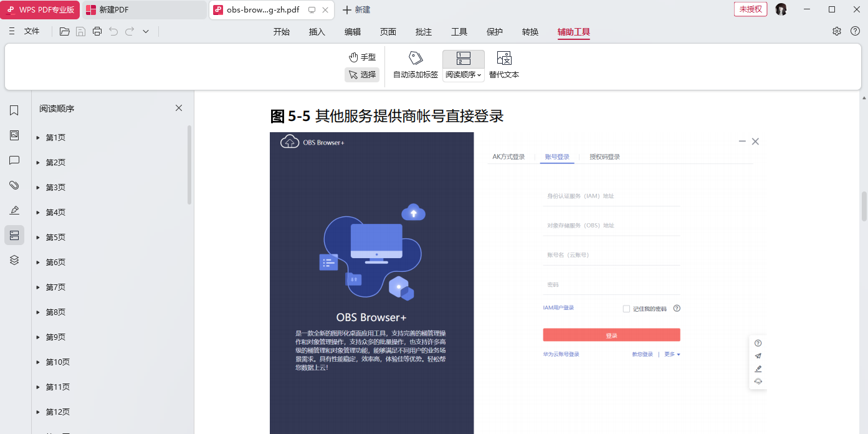The height and width of the screenshot is (434, 868).
Task: Open the bookmarks sidebar panel
Action: (14, 110)
